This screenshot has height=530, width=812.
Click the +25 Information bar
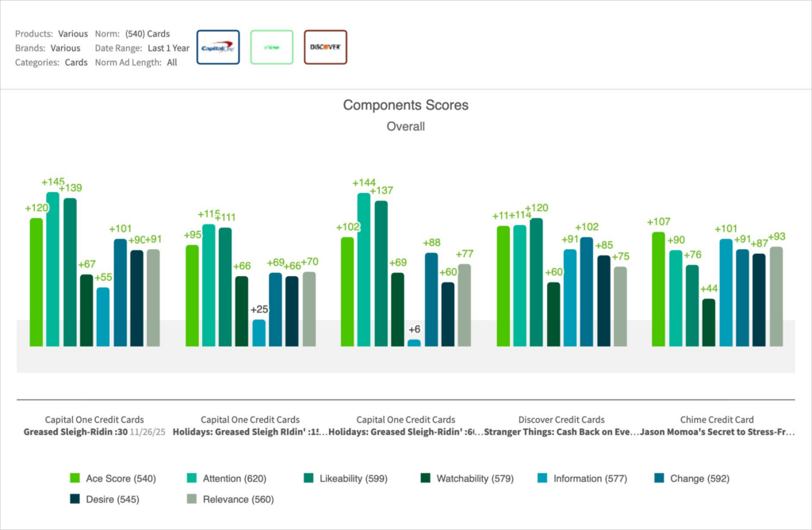pos(259,332)
